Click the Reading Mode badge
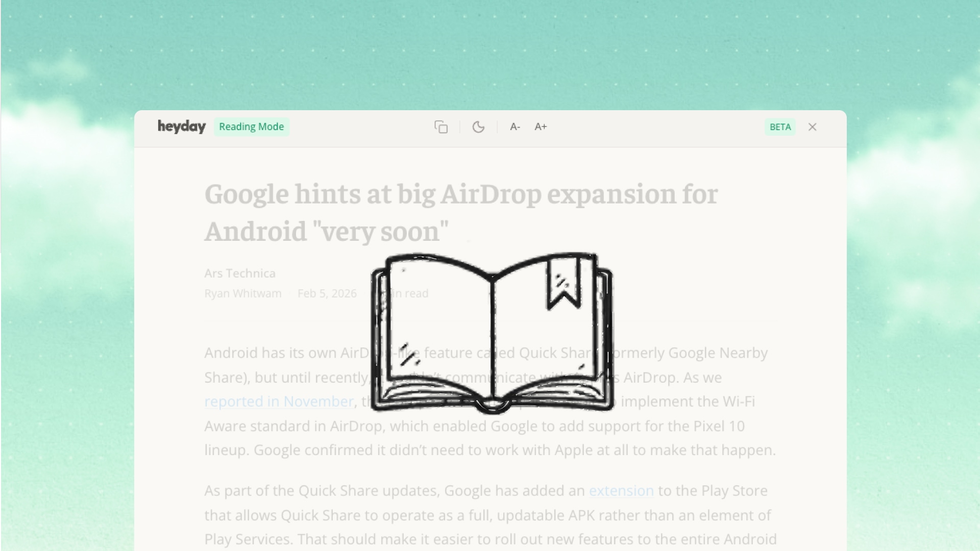 point(251,127)
